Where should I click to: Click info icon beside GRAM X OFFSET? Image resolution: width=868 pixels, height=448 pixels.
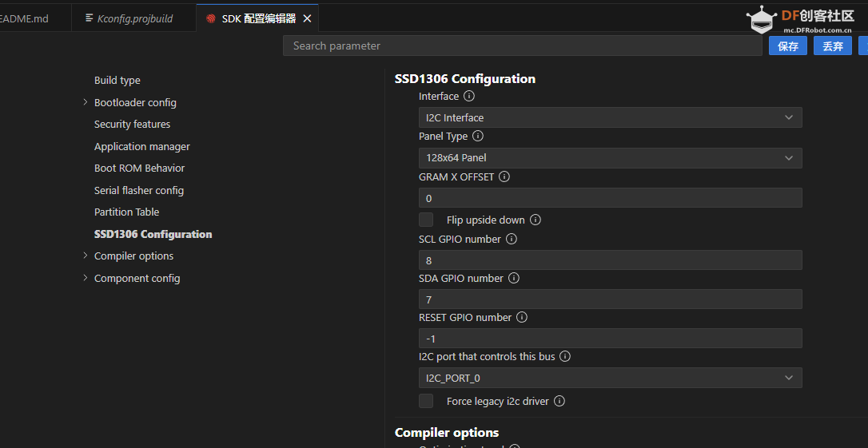coord(504,176)
